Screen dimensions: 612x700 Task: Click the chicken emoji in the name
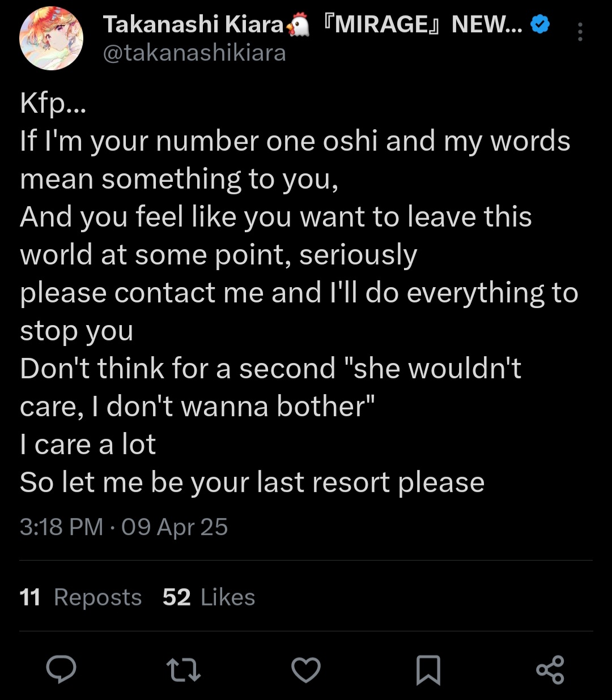point(299,24)
